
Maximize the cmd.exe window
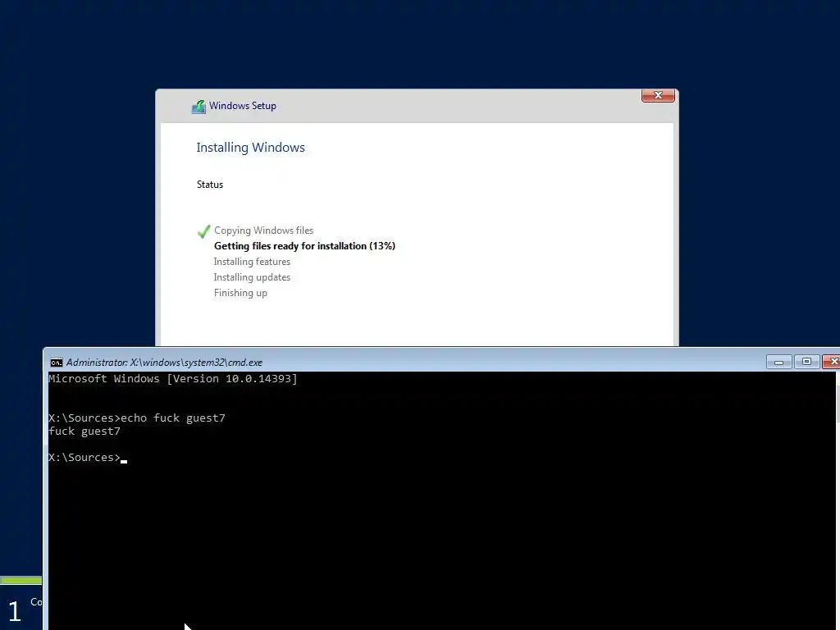click(x=806, y=362)
